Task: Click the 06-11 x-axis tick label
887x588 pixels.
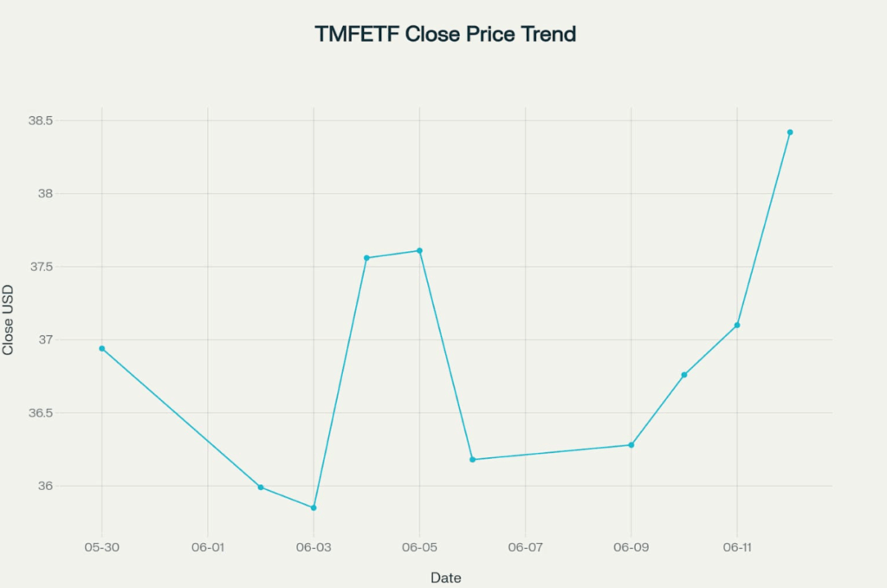Action: point(737,548)
